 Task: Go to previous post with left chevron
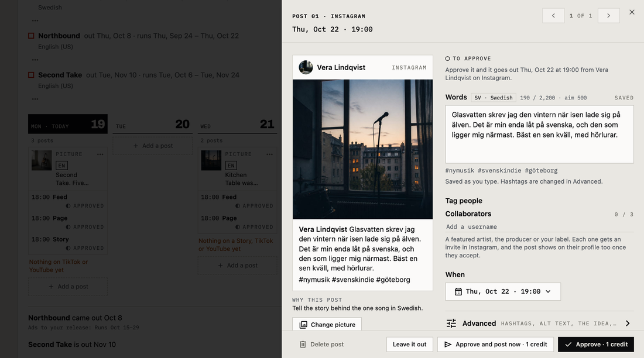coord(553,16)
